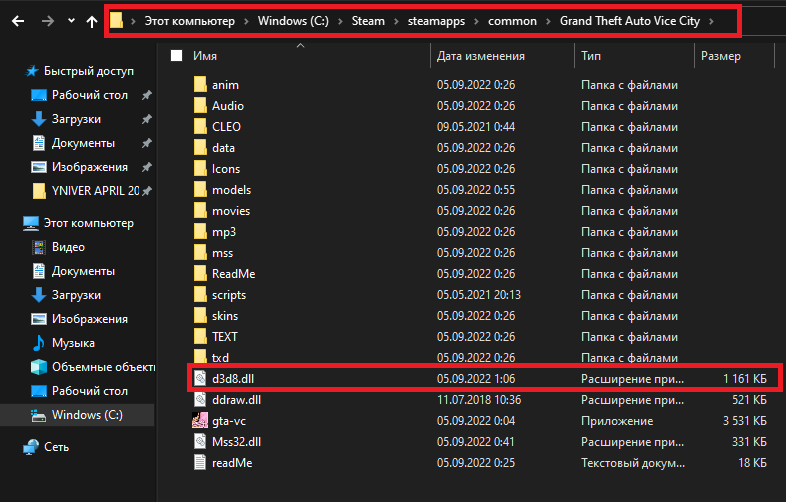Image resolution: width=786 pixels, height=502 pixels.
Task: Open Загрузки under Этот компьютер
Action: pyautogui.click(x=76, y=295)
